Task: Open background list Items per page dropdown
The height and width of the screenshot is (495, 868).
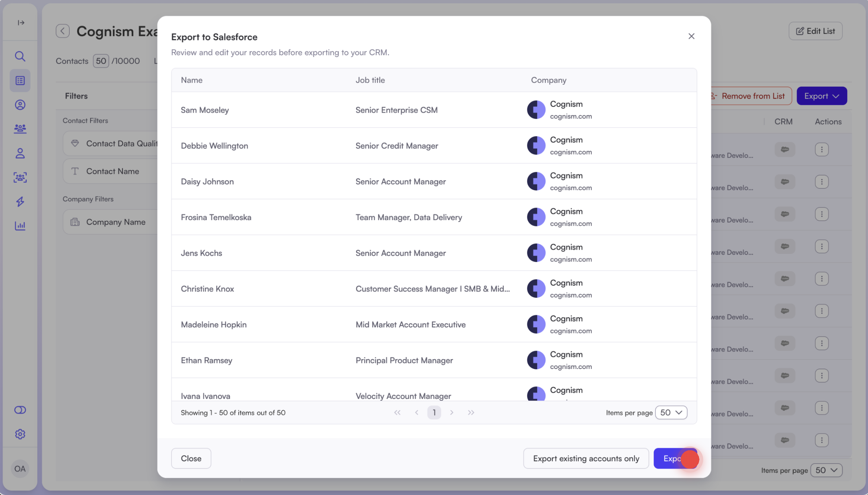Action: [x=826, y=470]
